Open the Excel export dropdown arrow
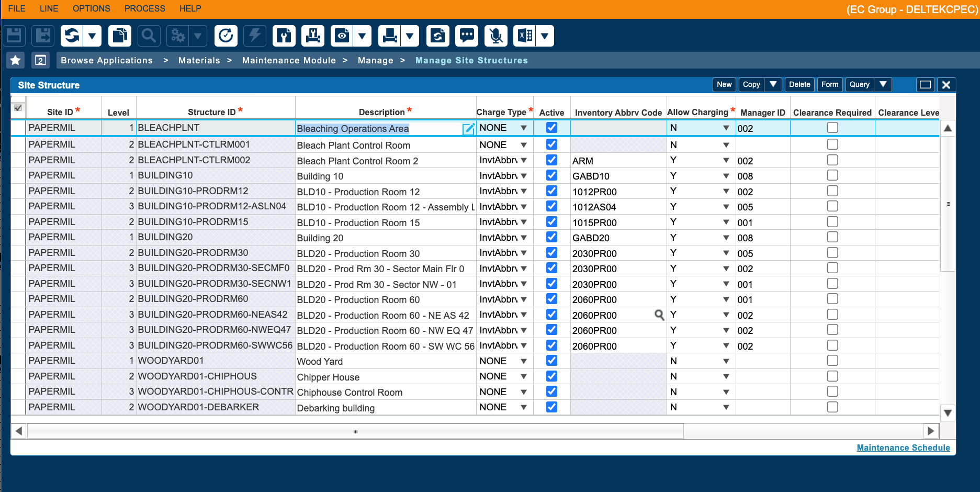Image resolution: width=980 pixels, height=492 pixels. (545, 36)
